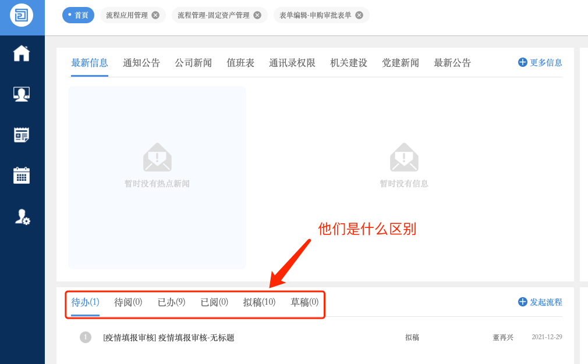The image size is (588, 364).
Task: Switch to the 已办(9) tab
Action: [171, 302]
